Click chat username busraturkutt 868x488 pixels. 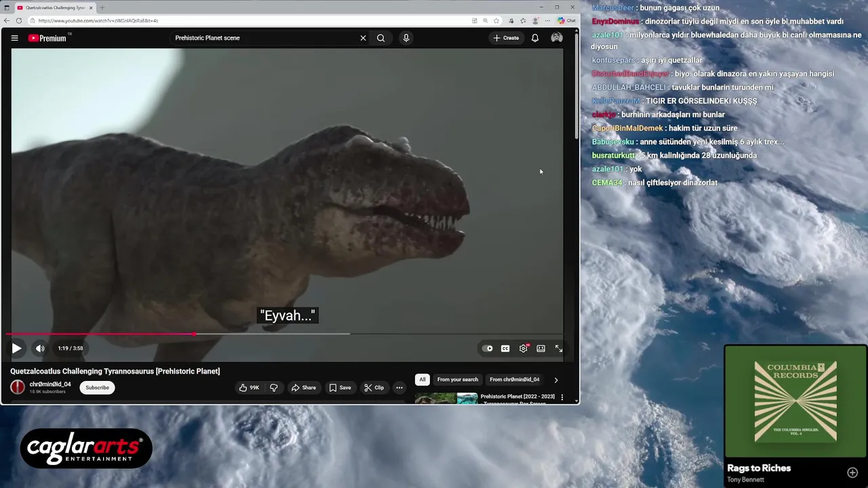point(614,156)
